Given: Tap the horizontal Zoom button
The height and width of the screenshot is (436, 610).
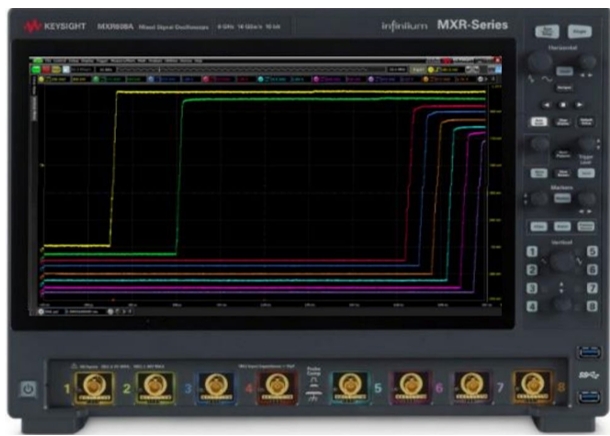Looking at the screenshot, I should click(564, 71).
